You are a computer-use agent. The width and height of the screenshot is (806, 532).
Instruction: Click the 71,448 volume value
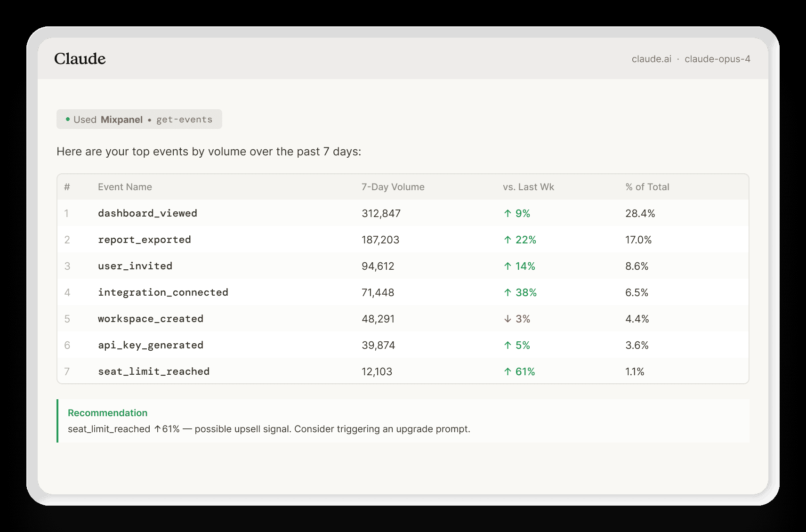378,292
